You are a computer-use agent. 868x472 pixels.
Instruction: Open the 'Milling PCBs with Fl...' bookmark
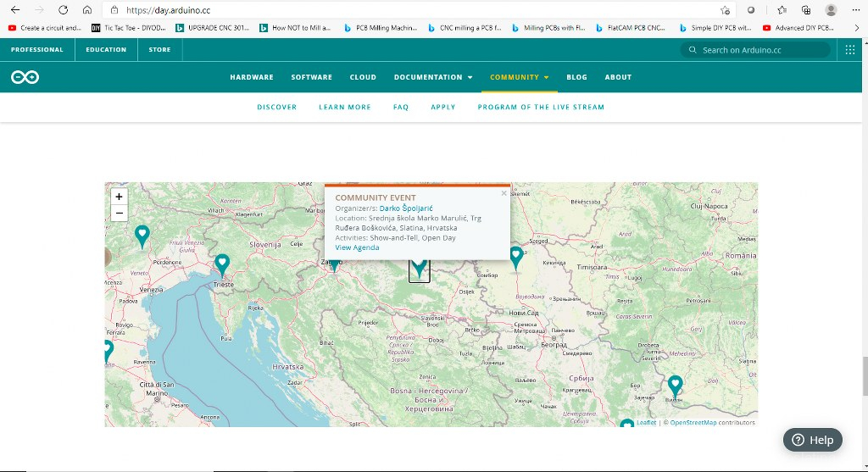click(548, 28)
